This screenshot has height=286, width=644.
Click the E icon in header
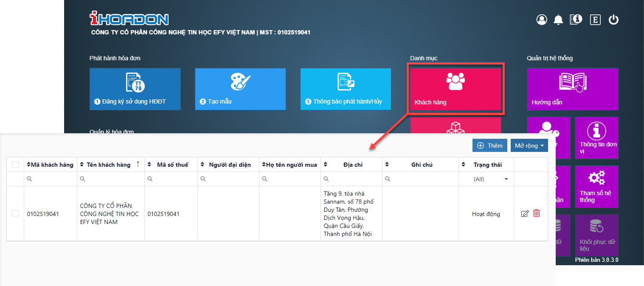[x=595, y=20]
